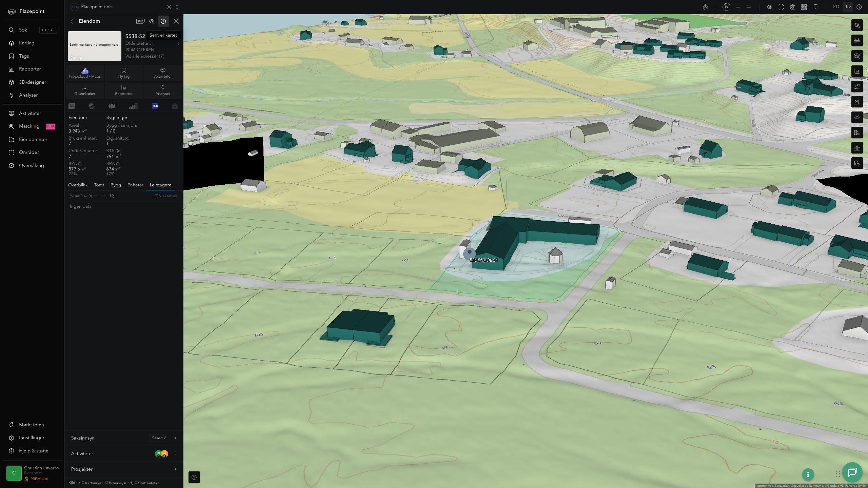Open the 3D-designer sidebar item
868x488 pixels.
32,82
